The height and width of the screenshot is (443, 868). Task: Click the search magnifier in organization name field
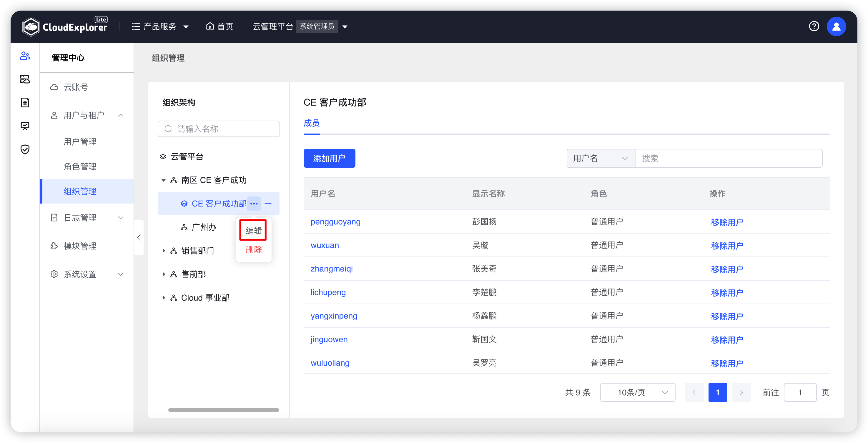[x=168, y=129]
